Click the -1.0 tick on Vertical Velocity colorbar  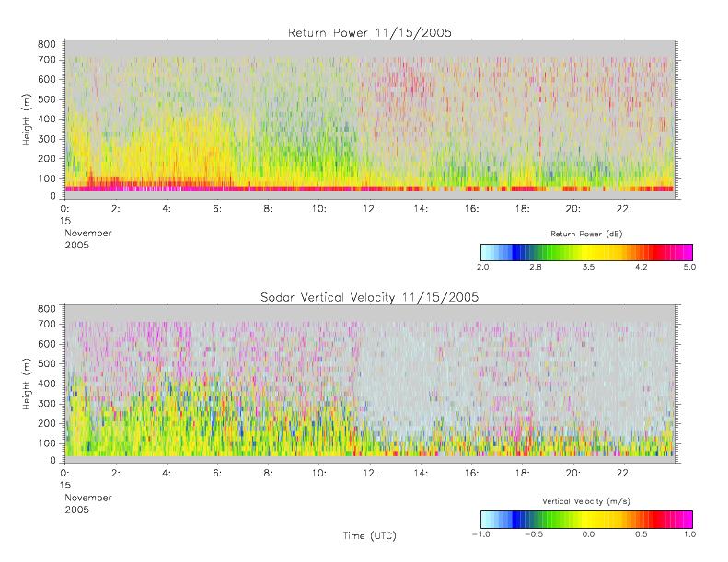pos(481,534)
